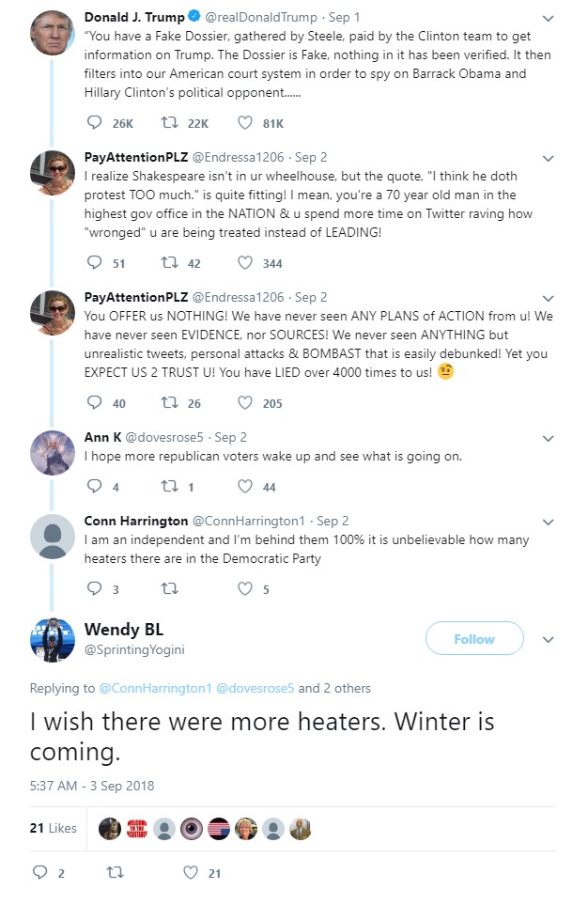The width and height of the screenshot is (588, 905).
Task: Retweet Donald J. Trump's Fake Dossier tweet
Action: pos(170,123)
